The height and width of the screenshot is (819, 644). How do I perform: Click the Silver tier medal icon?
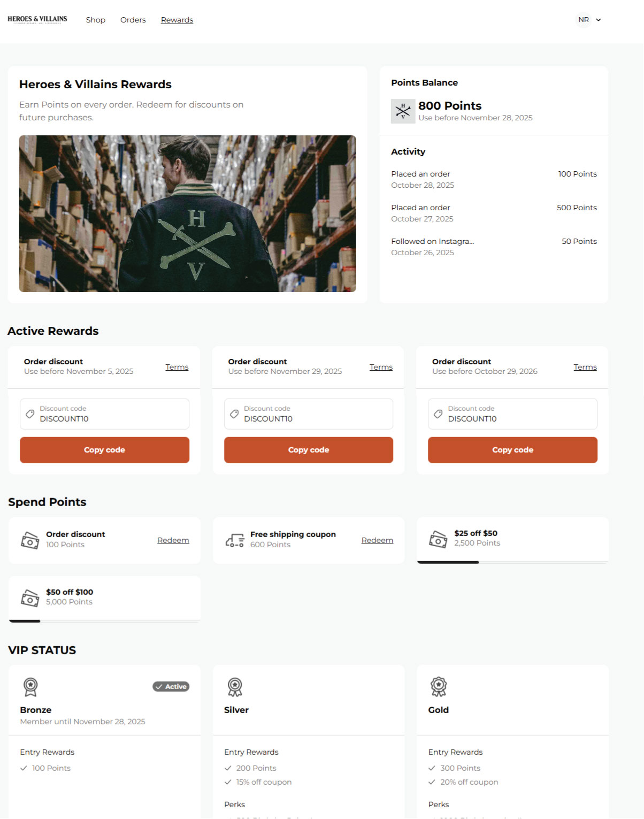click(235, 687)
